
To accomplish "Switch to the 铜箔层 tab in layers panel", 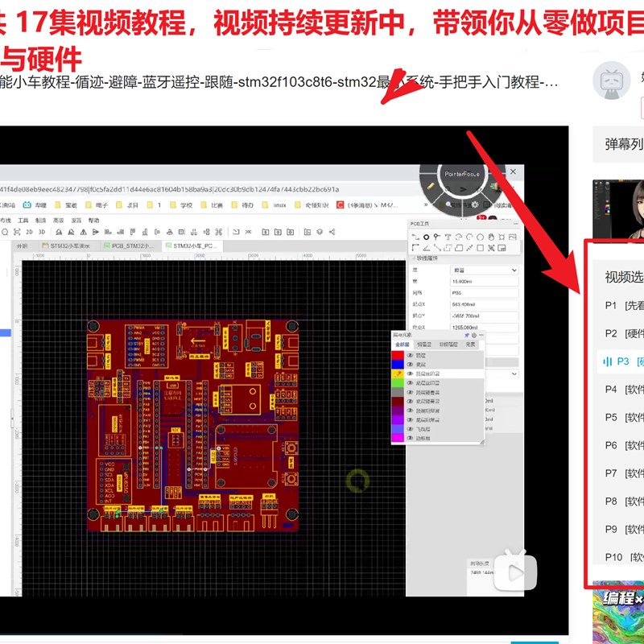I will 424,345.
